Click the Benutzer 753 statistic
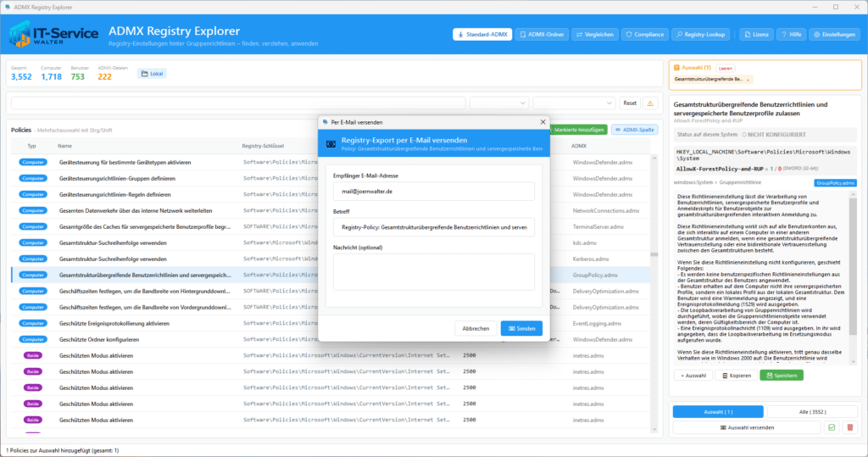The width and height of the screenshot is (868, 457). [79, 73]
